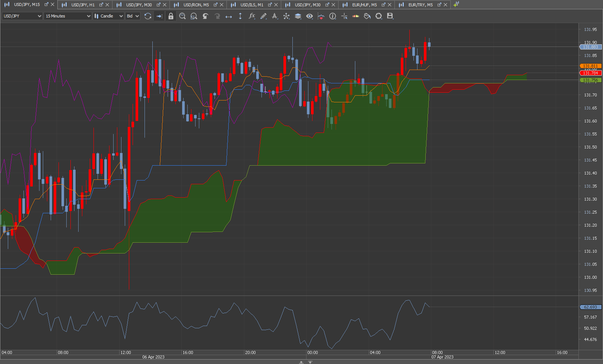Image resolution: width=603 pixels, height=364 pixels.
Task: Click horizontal scale double-arrow icon
Action: (x=229, y=16)
